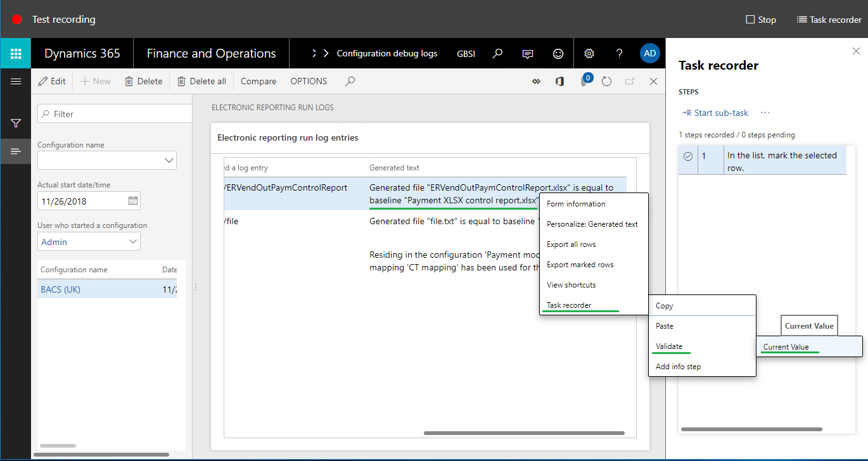868x461 pixels.
Task: Expand the hamburger menu in the sidebar
Action: pyautogui.click(x=15, y=81)
